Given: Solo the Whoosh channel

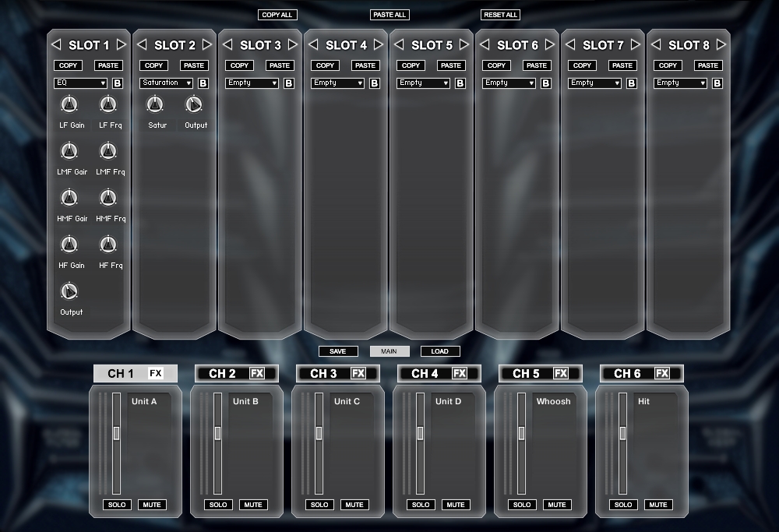Looking at the screenshot, I should tap(522, 505).
